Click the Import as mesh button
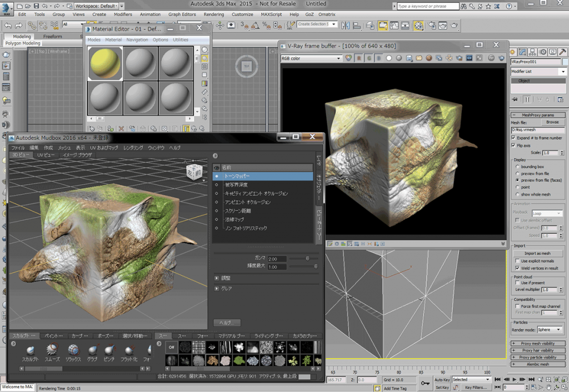Viewport: 569px width, 392px height. pos(537,253)
